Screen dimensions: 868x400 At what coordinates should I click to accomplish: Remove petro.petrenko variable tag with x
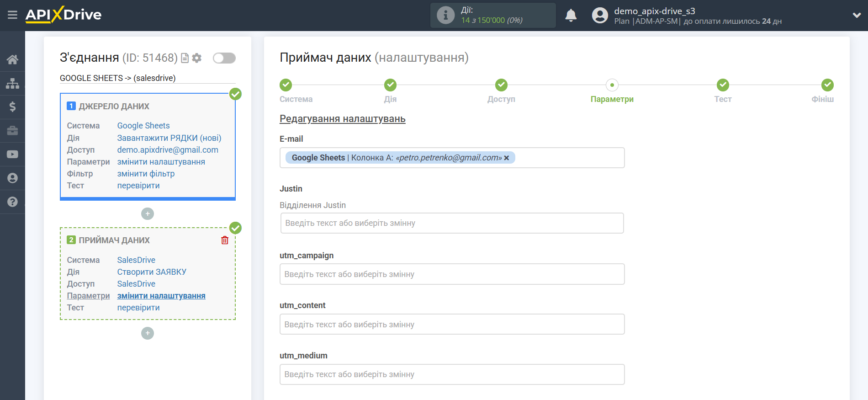tap(507, 158)
